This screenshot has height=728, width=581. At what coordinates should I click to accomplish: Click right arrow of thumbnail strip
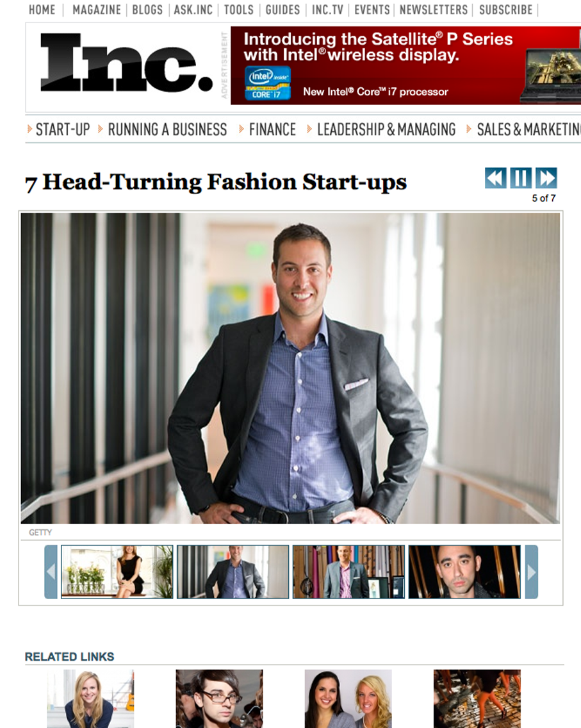coord(531,572)
